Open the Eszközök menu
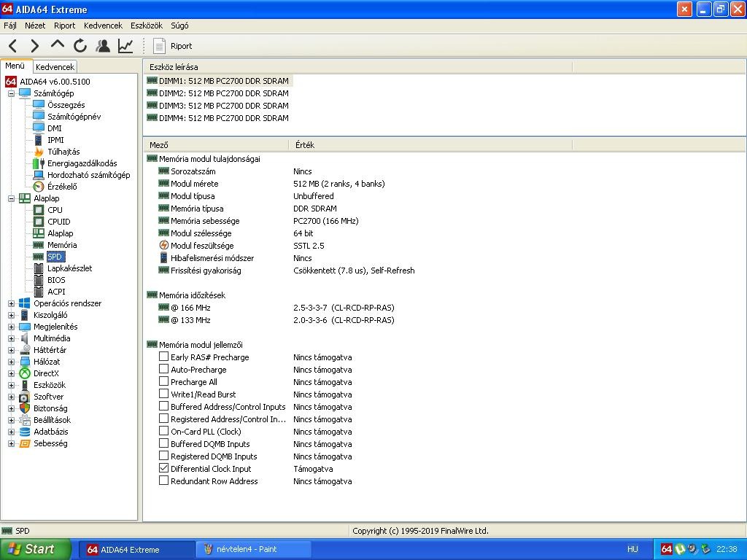 point(147,26)
